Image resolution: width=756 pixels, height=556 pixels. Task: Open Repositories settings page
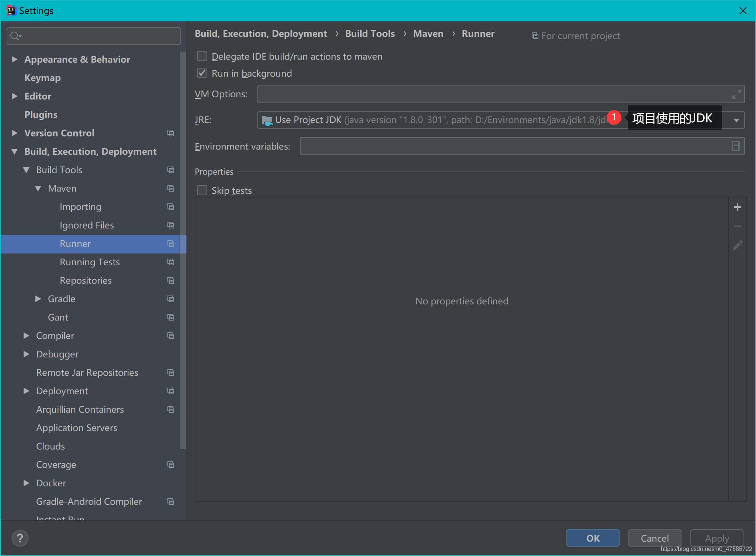tap(86, 280)
